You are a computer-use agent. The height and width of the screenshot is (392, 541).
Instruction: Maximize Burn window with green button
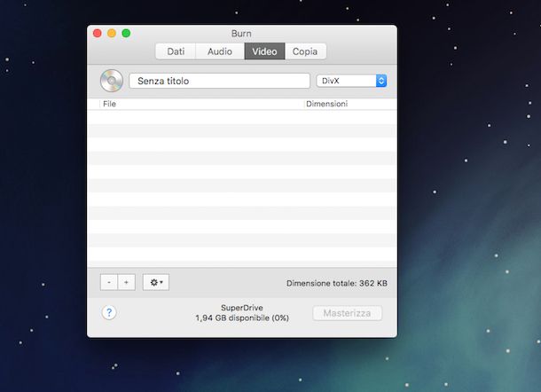[126, 33]
